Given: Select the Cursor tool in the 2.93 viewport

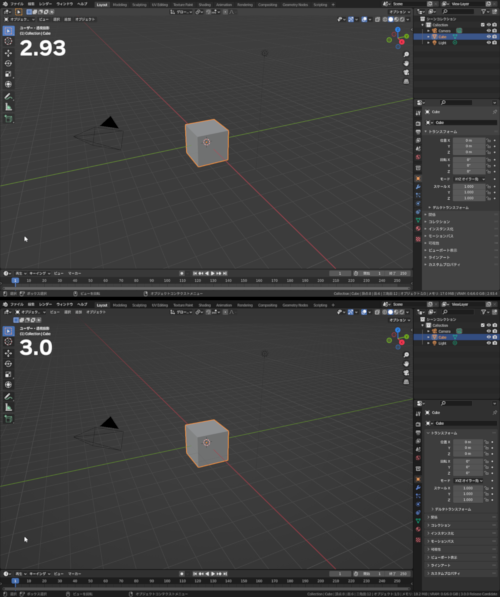Looking at the screenshot, I should click(8, 41).
